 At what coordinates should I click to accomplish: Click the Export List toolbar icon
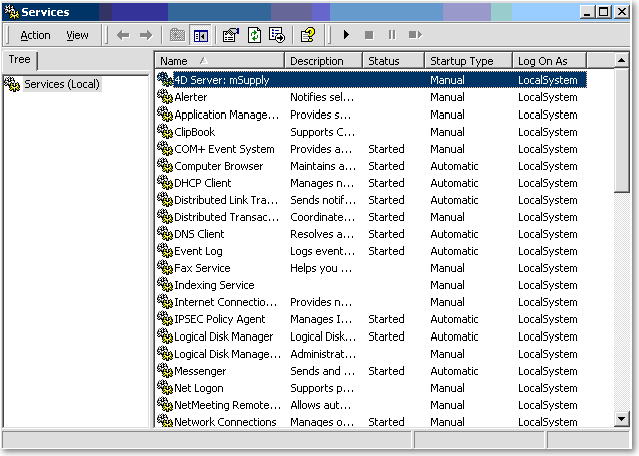[x=277, y=35]
